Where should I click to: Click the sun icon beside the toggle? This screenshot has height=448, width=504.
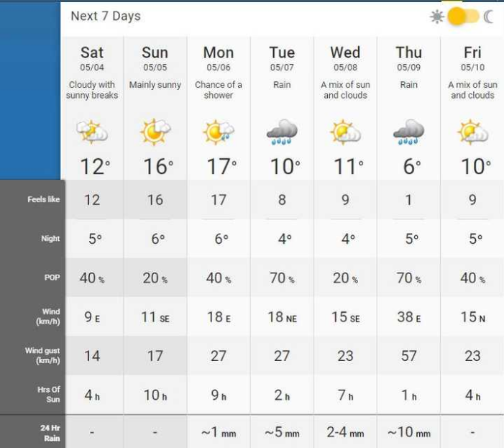tap(437, 17)
